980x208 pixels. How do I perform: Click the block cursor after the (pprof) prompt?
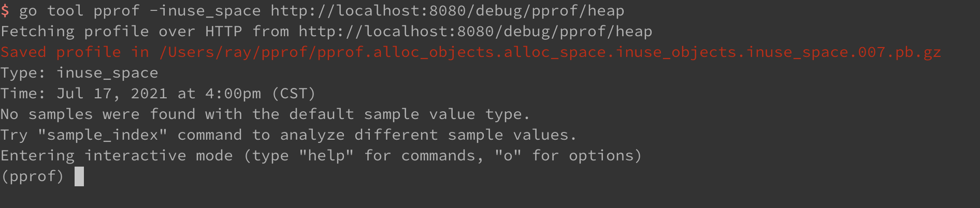pyautogui.click(x=79, y=176)
